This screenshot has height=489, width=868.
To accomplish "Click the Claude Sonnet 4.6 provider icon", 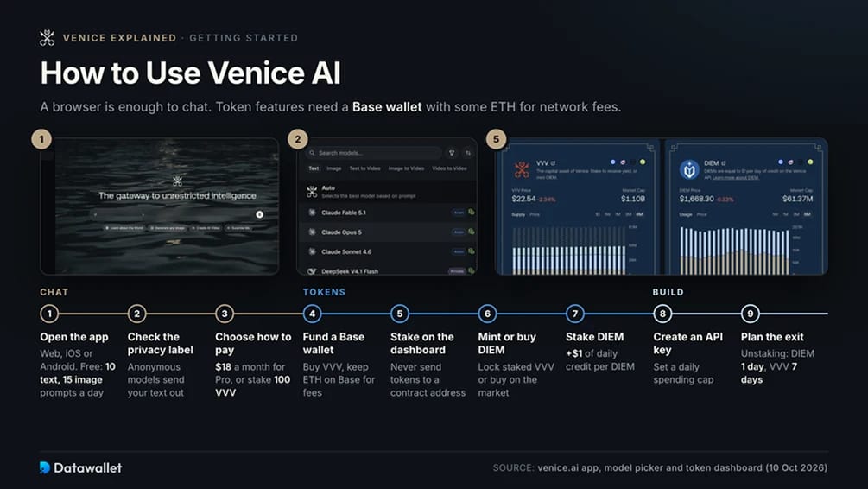I will (312, 251).
